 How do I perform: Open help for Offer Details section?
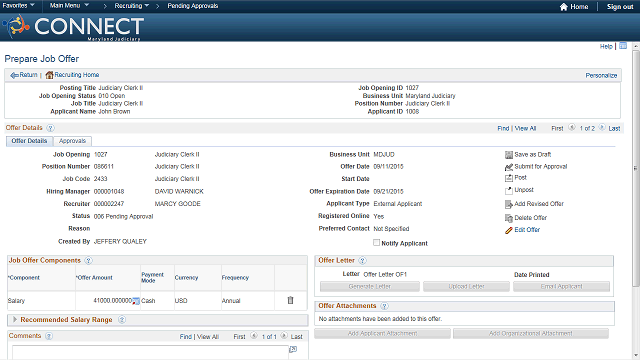(x=50, y=128)
